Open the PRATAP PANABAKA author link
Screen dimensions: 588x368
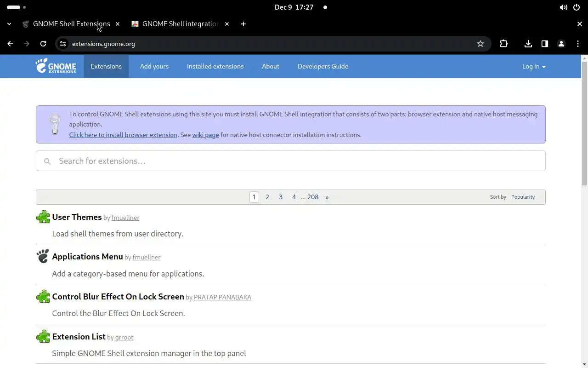tap(222, 297)
